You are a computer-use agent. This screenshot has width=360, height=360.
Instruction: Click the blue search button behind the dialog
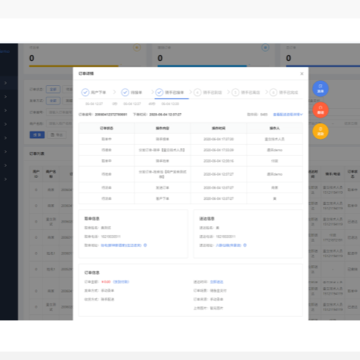click(37, 135)
